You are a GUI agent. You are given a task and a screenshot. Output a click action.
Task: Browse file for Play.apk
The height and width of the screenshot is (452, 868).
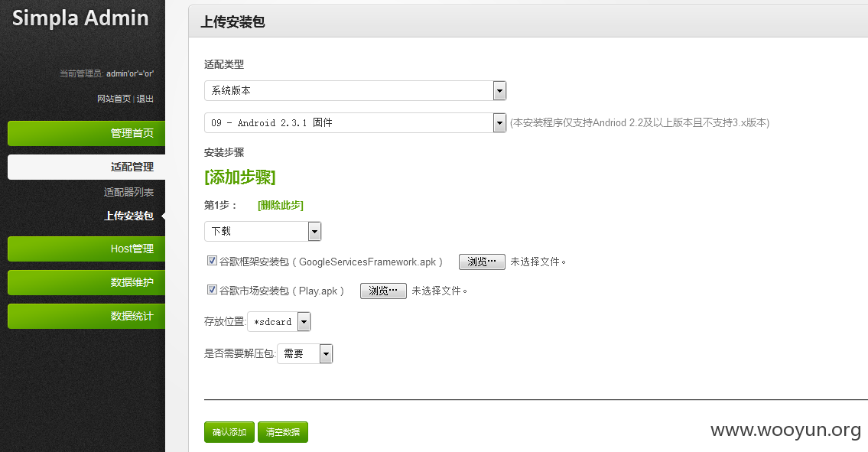(384, 291)
